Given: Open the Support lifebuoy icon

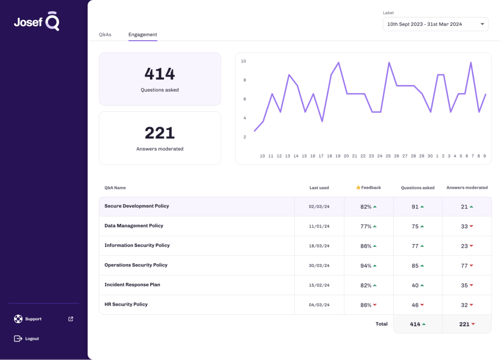Looking at the screenshot, I should (x=18, y=319).
